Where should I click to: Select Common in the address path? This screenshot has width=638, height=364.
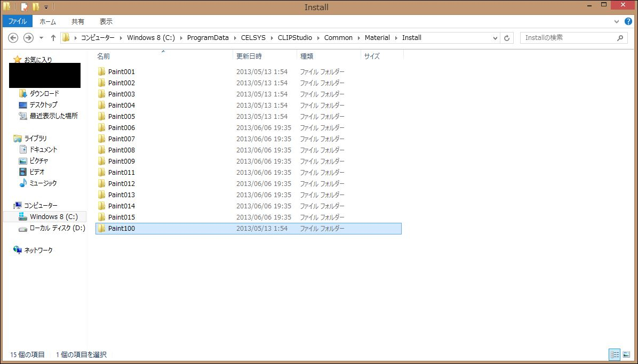pos(338,38)
